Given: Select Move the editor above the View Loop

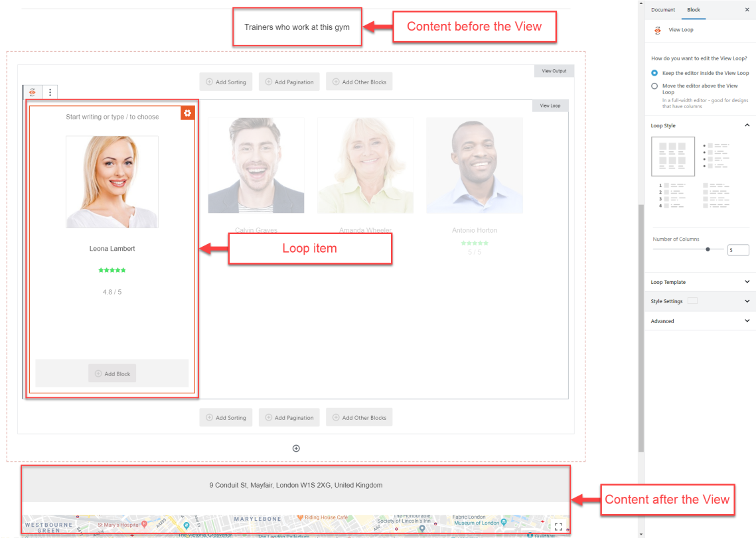Looking at the screenshot, I should pos(654,86).
